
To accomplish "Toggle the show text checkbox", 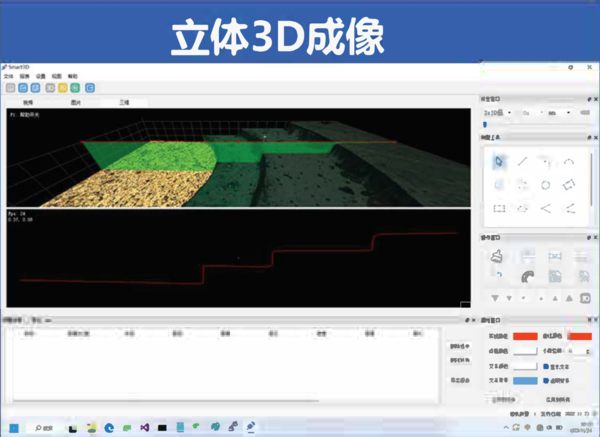I will [546, 367].
